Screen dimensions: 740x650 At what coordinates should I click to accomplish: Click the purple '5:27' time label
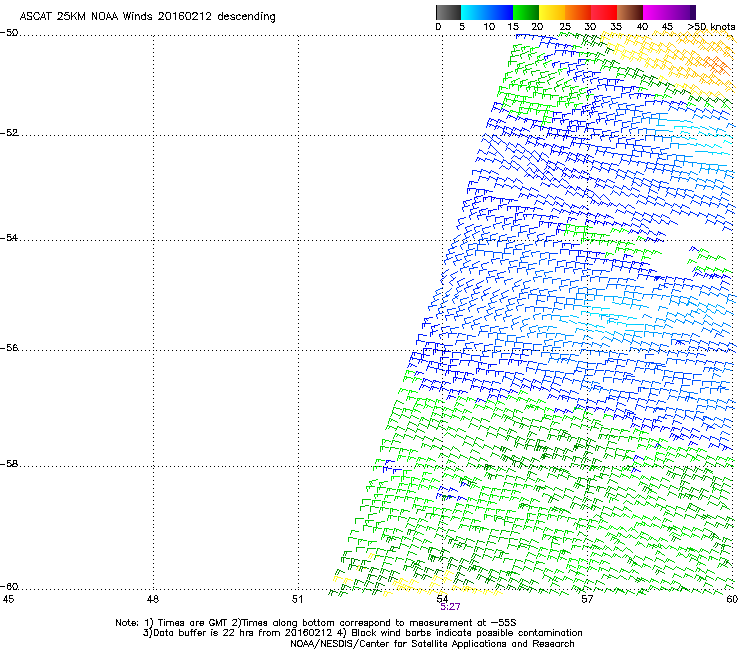click(x=450, y=607)
